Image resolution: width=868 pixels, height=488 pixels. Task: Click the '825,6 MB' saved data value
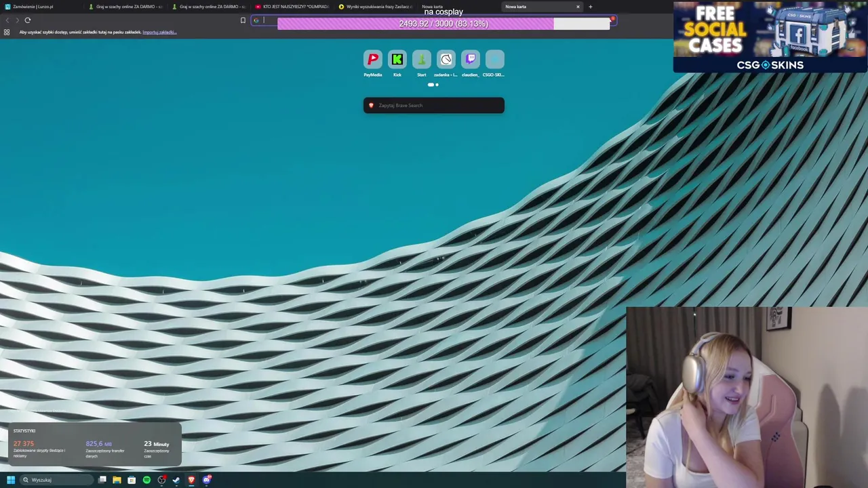[98, 443]
